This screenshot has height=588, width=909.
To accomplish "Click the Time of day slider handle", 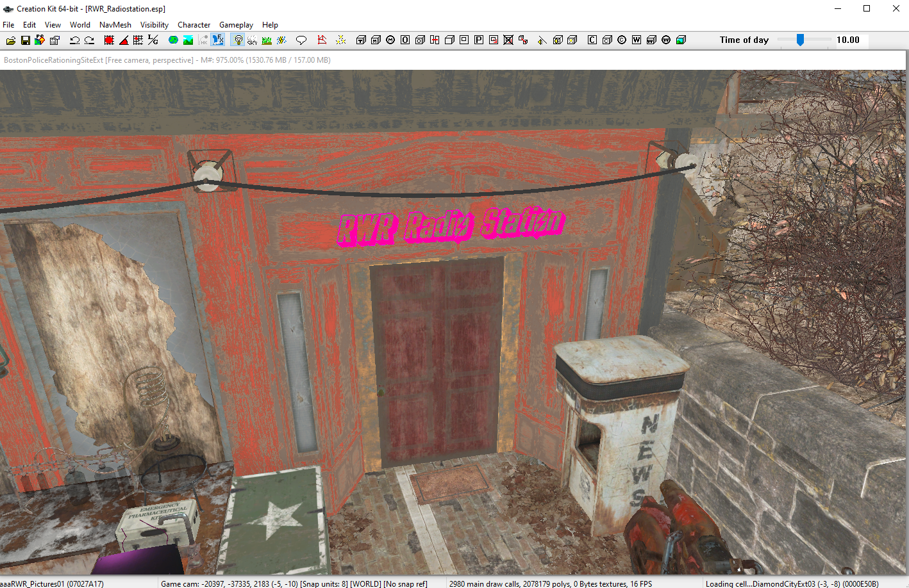I will click(800, 40).
